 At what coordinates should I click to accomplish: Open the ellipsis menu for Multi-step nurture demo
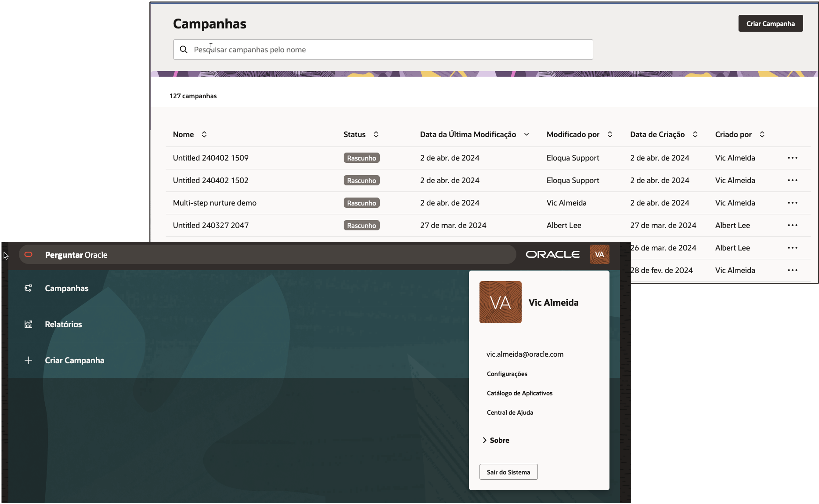click(x=793, y=202)
